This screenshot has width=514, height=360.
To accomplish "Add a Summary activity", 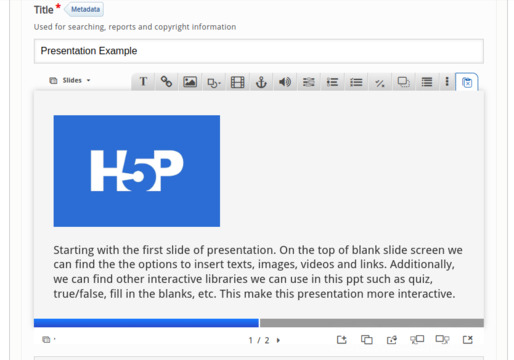I will point(427,82).
